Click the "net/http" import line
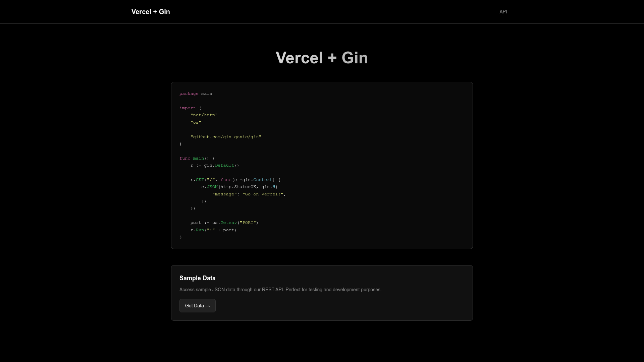644x362 pixels. (204, 115)
